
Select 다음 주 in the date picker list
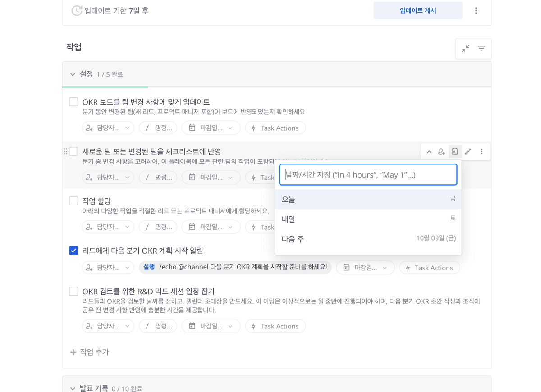(x=368, y=239)
